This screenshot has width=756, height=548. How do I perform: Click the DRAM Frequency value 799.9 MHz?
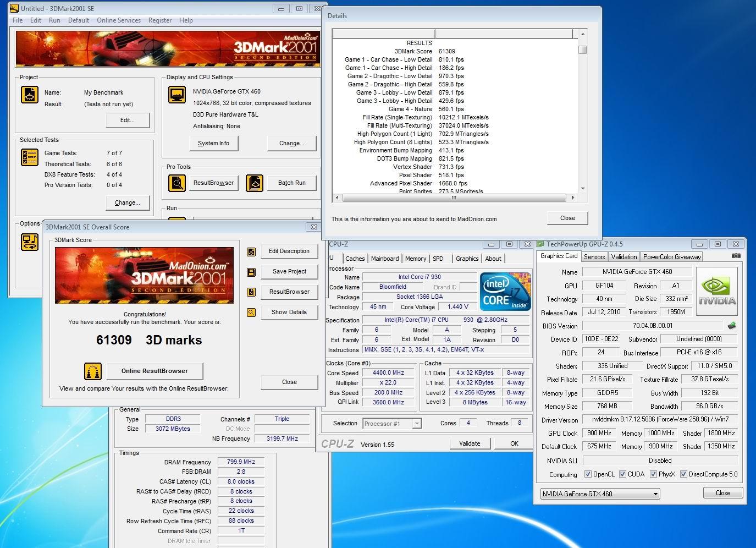pyautogui.click(x=241, y=462)
